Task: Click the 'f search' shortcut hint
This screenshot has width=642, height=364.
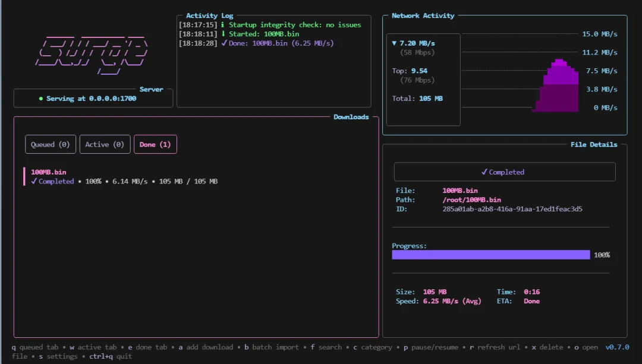Action: point(326,347)
